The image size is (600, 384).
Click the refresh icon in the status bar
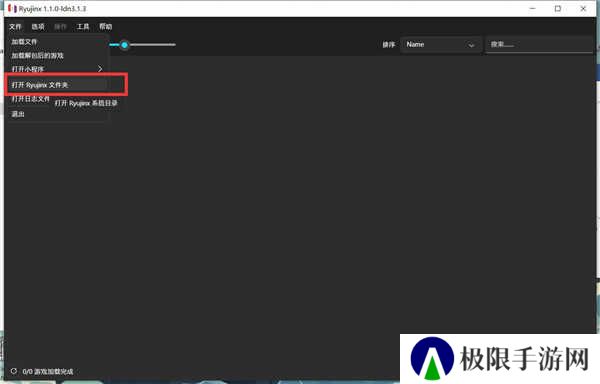pos(14,371)
